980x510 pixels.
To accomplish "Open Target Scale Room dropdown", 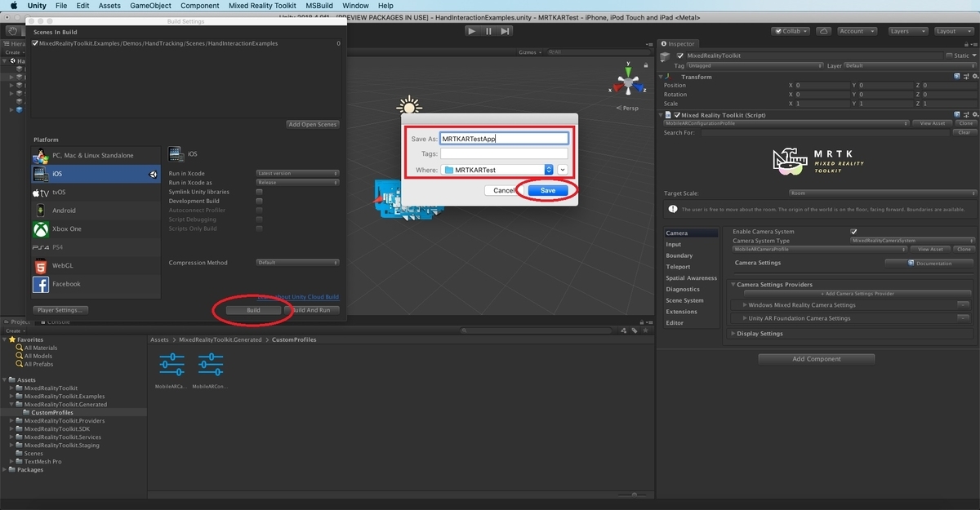I will (x=882, y=193).
